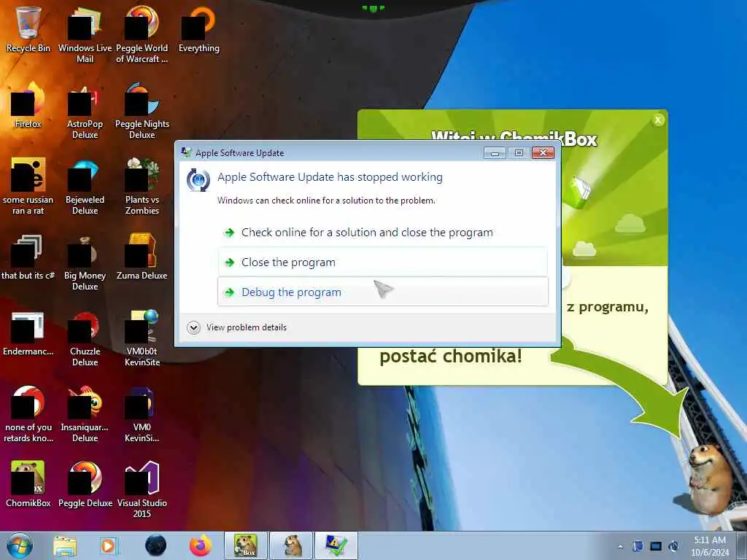Launch Windows Media Player from taskbar

[109, 545]
